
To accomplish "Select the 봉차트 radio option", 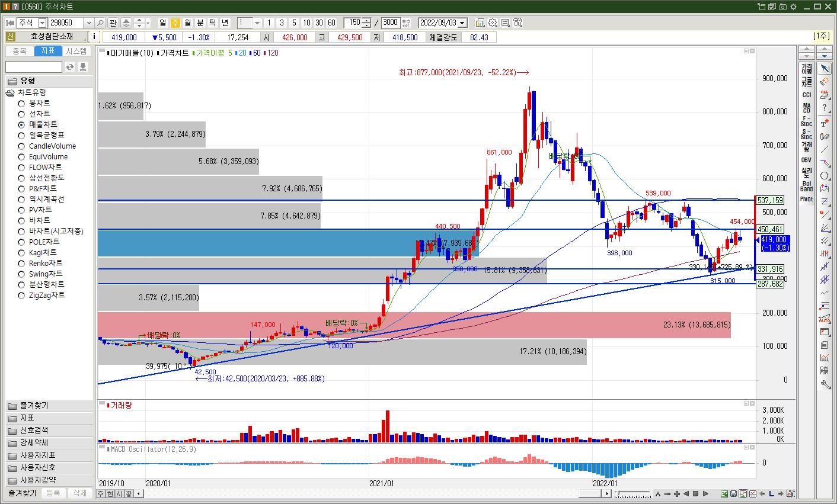I will coord(22,103).
